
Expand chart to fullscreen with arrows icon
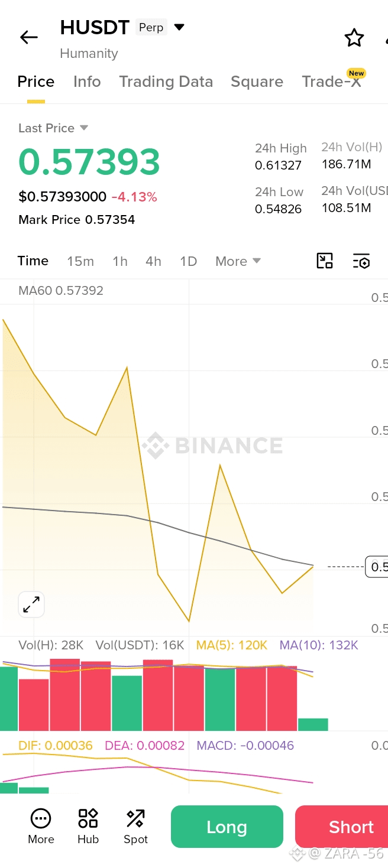click(31, 604)
